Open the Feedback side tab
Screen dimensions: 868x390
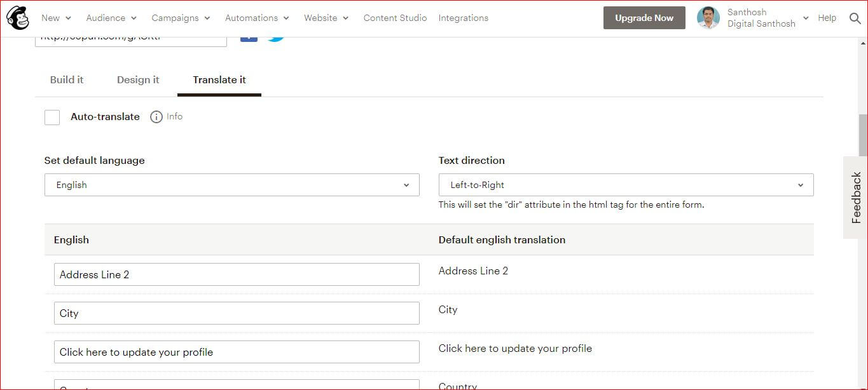(x=856, y=198)
